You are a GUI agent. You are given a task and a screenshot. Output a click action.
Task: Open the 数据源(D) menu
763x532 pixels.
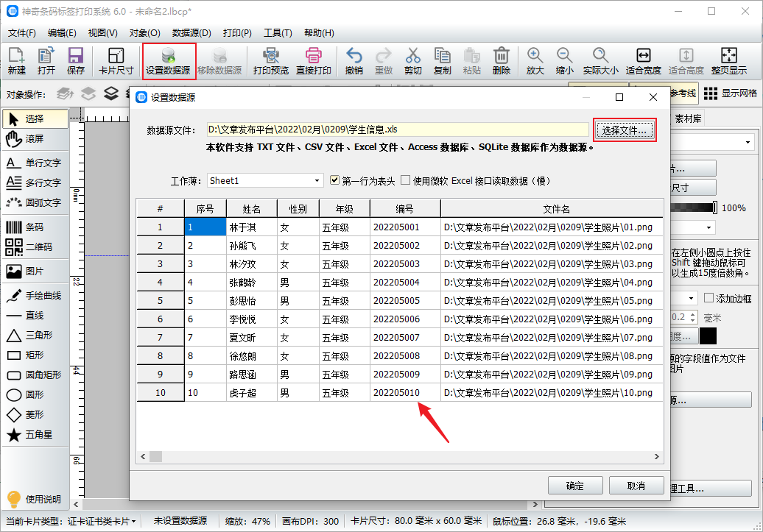[191, 33]
